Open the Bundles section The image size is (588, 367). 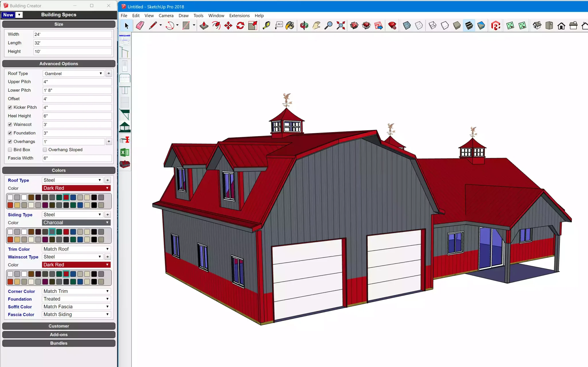59,343
